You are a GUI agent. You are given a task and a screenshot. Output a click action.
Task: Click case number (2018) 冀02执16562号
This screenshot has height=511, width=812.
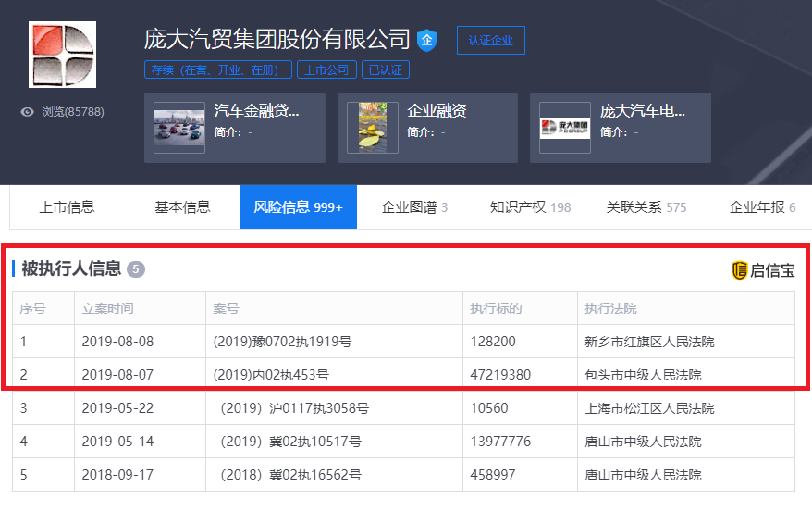click(291, 475)
